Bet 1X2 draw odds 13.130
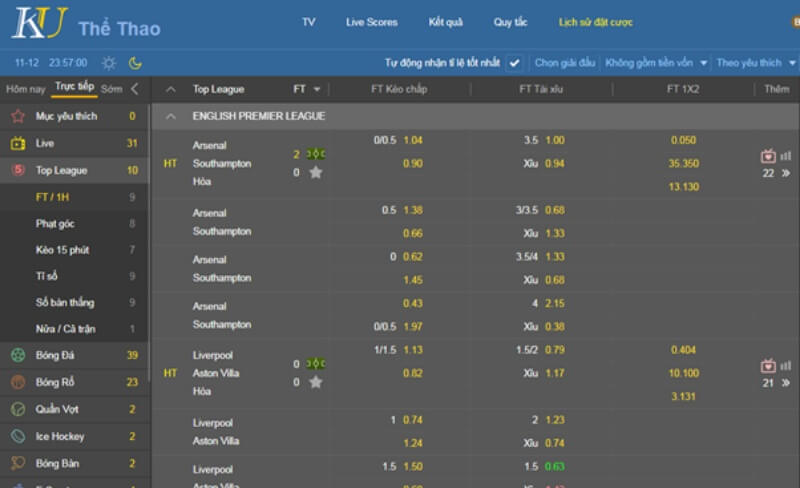The width and height of the screenshot is (800, 488). click(x=684, y=187)
